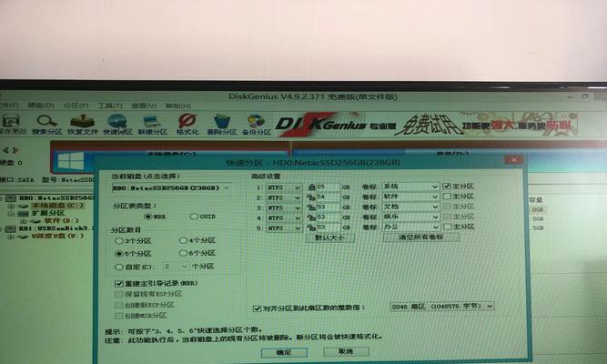Go to previous disk with left arrow

pyautogui.click(x=5, y=149)
